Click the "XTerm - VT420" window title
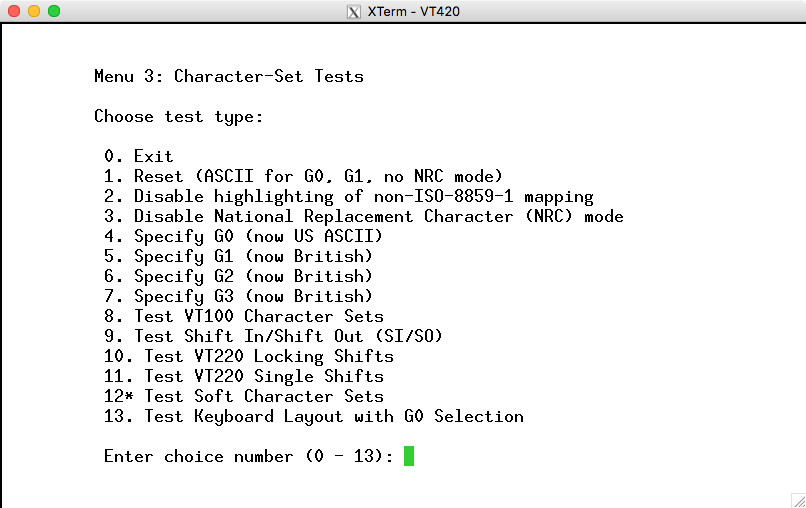Screen dimensions: 806x508 coord(413,12)
